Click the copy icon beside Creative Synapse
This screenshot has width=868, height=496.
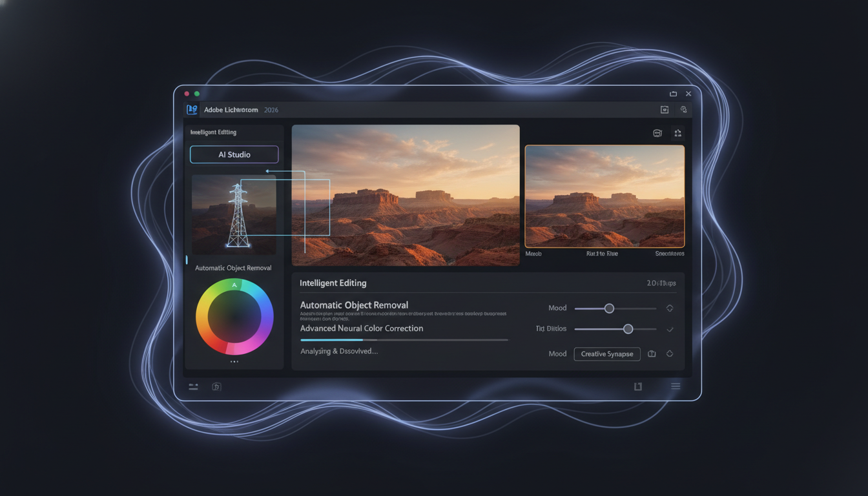click(652, 354)
